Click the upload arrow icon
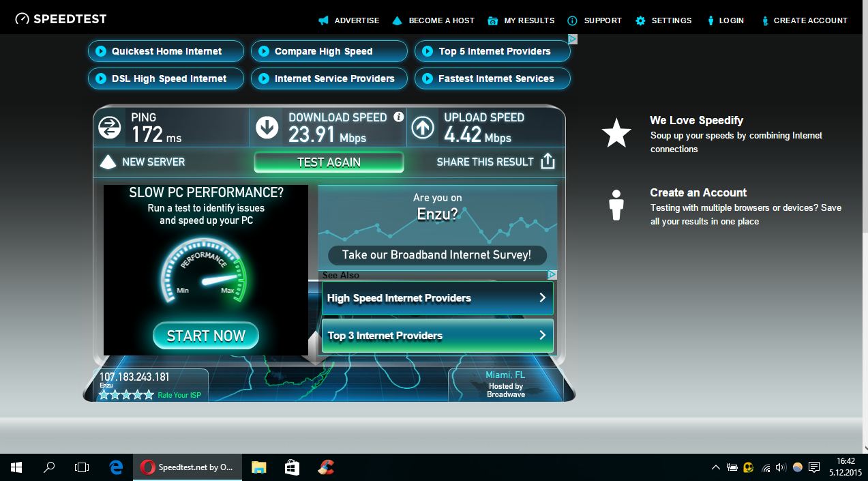 coord(423,128)
